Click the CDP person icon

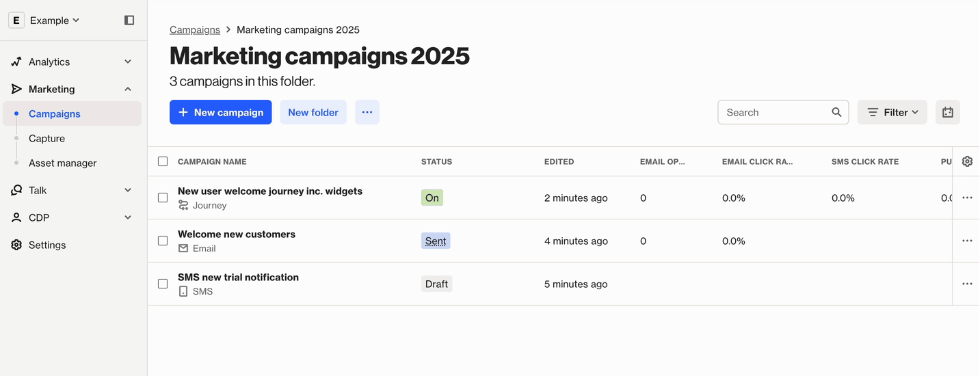pos(16,217)
